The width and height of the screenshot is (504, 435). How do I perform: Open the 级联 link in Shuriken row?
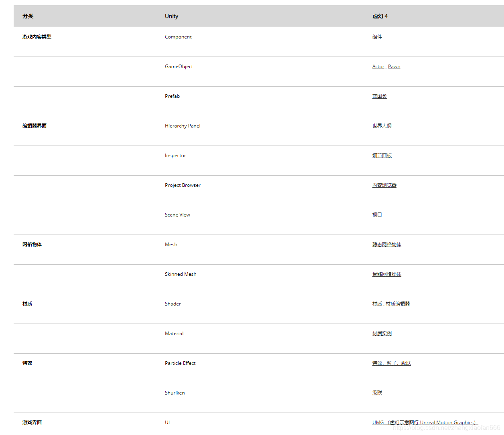377,393
